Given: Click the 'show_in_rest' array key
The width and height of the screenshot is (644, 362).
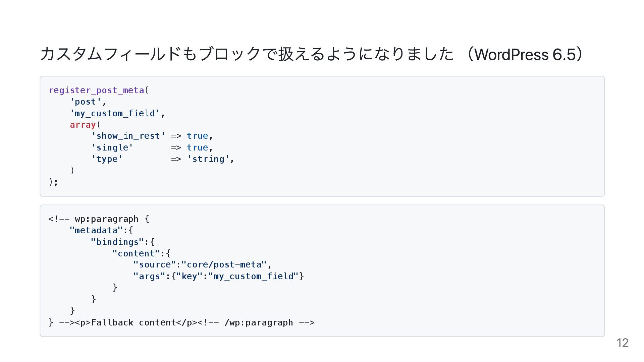Looking at the screenshot, I should click(128, 136).
